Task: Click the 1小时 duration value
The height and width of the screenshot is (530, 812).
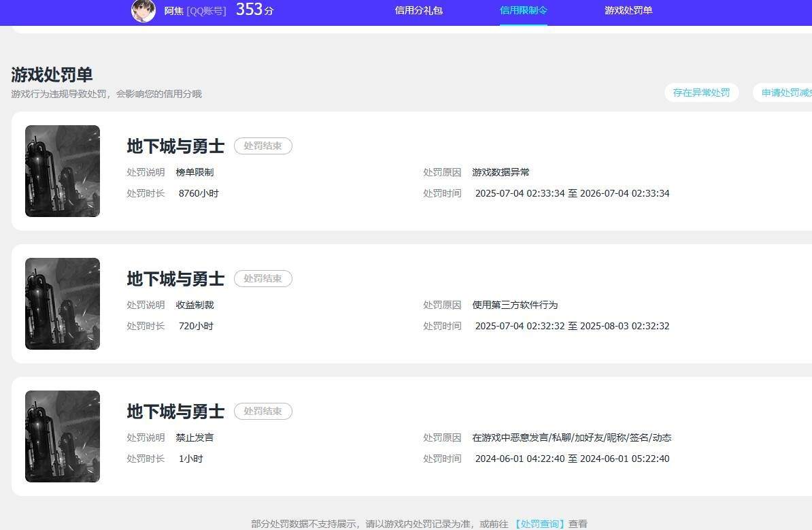Action: tap(190, 459)
